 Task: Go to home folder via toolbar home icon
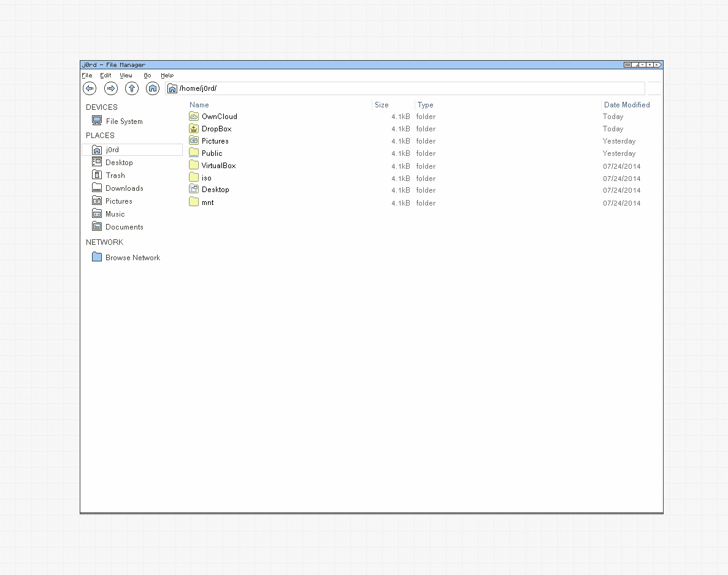coord(153,88)
